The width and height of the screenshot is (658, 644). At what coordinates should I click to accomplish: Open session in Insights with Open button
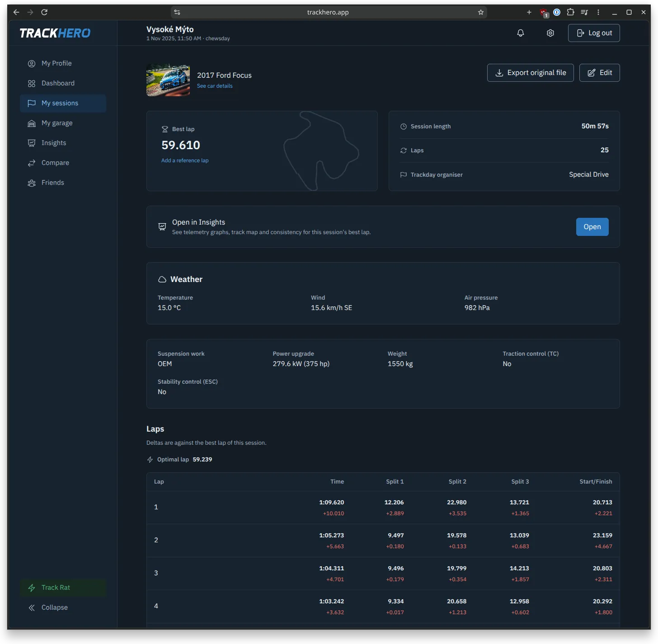(x=592, y=227)
